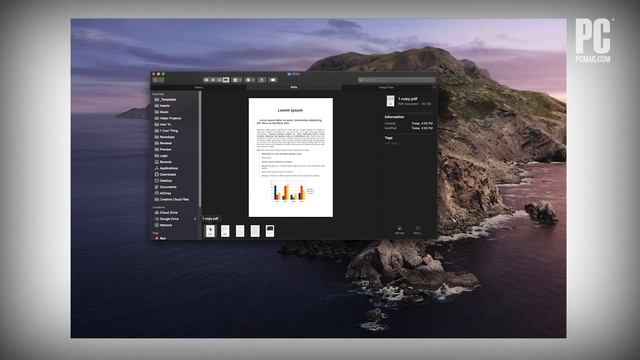Click into the Finder search field

click(x=397, y=80)
